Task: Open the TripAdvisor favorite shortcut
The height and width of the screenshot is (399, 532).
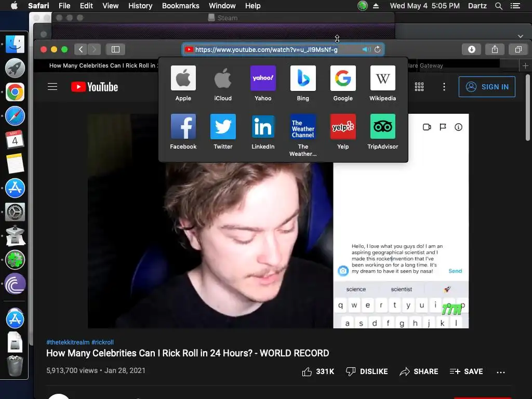Action: [x=383, y=132]
